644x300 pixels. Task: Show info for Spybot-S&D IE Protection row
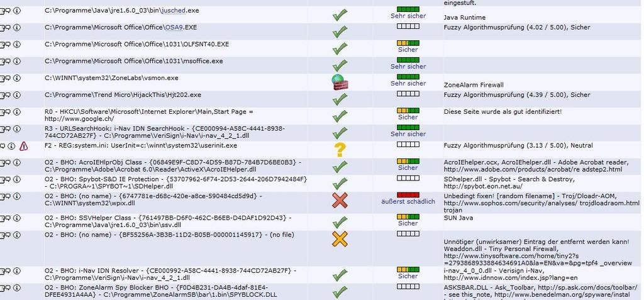click(x=17, y=180)
